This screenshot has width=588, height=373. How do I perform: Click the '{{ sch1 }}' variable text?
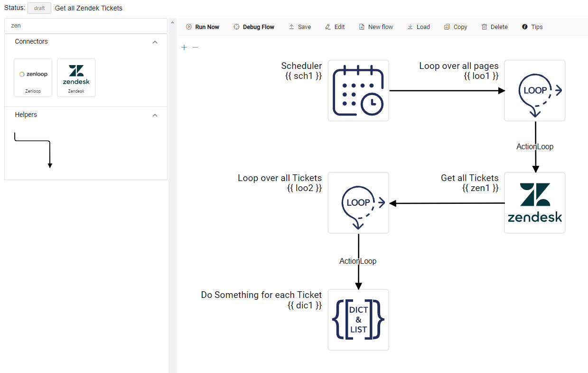pyautogui.click(x=304, y=76)
